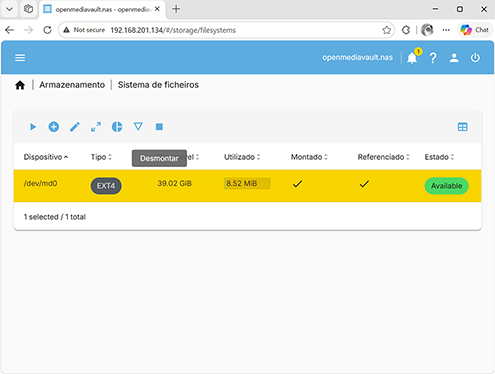Image resolution: width=495 pixels, height=374 pixels.
Task: Open the Copilot Chat button
Action: tap(475, 30)
